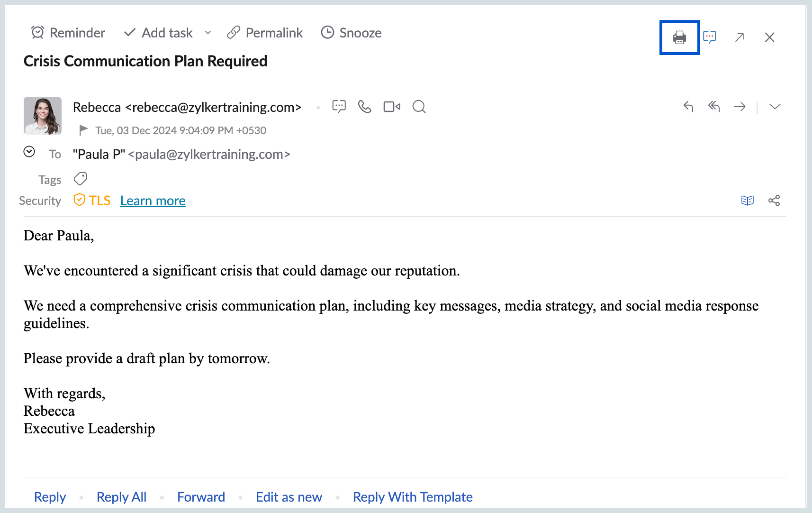Share the email via the share icon
This screenshot has width=812, height=513.
click(775, 200)
